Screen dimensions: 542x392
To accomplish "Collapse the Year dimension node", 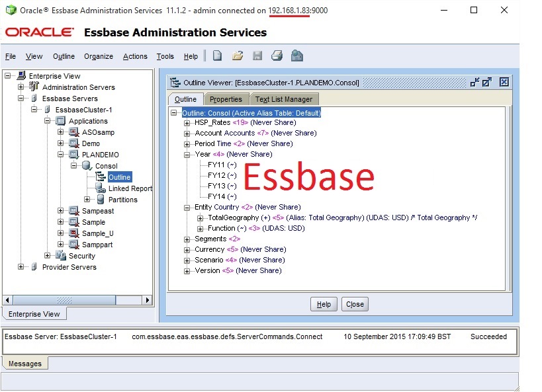I will pyautogui.click(x=187, y=155).
